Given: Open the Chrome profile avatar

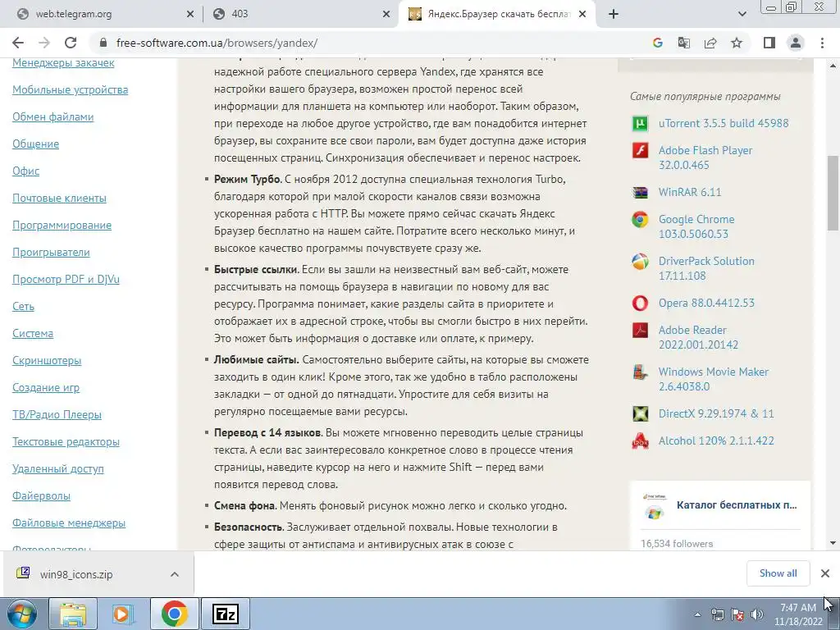Looking at the screenshot, I should [796, 43].
